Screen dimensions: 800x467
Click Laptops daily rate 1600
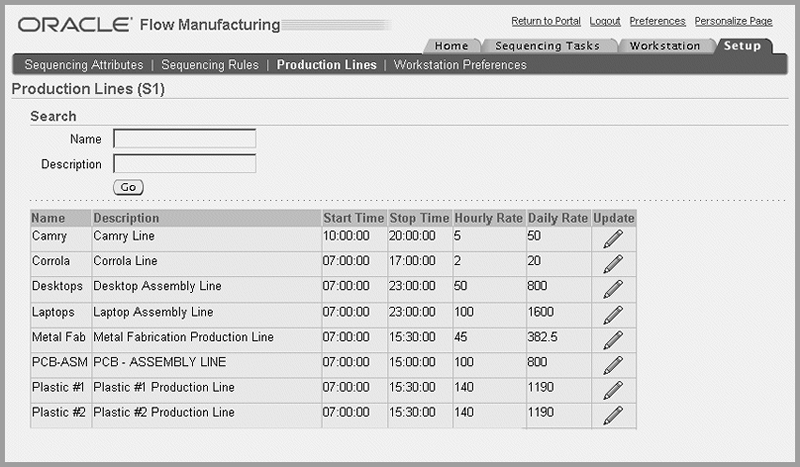click(540, 312)
